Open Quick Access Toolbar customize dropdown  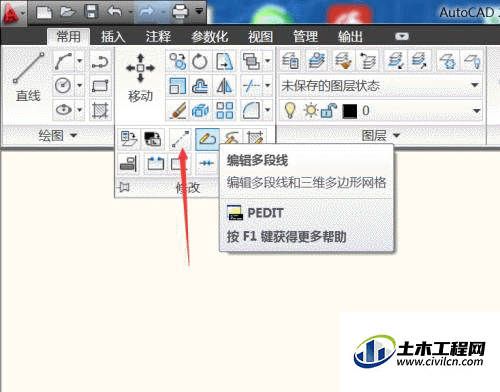[x=199, y=12]
